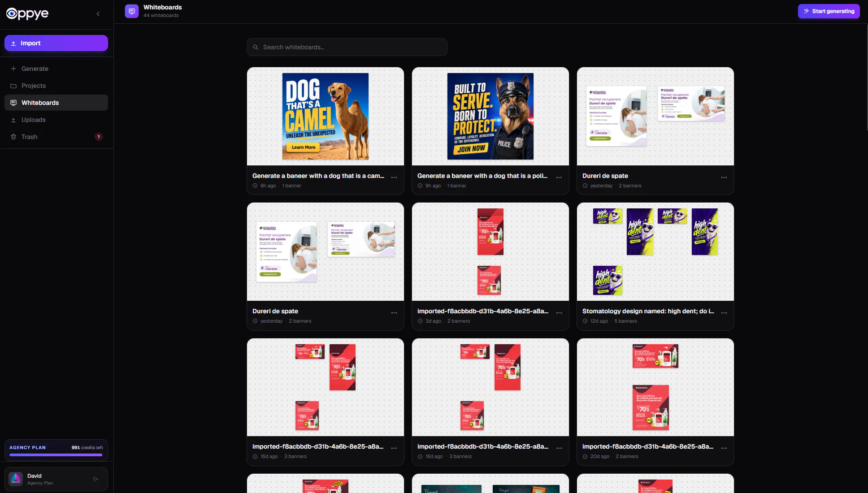
Task: Click the Whiteboards sidebar icon
Action: [x=13, y=103]
